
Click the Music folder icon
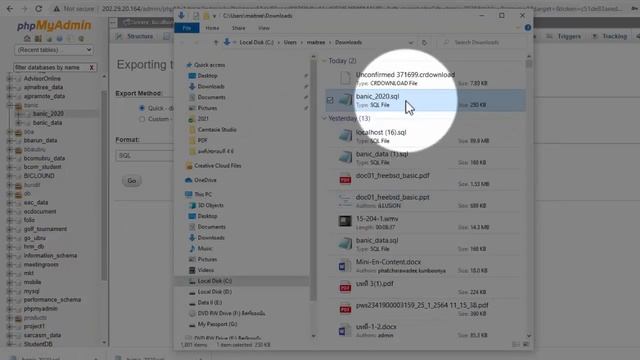(x=192, y=248)
